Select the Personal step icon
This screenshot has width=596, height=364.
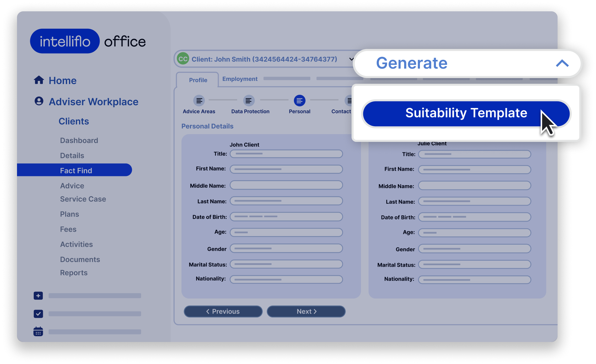coord(299,100)
